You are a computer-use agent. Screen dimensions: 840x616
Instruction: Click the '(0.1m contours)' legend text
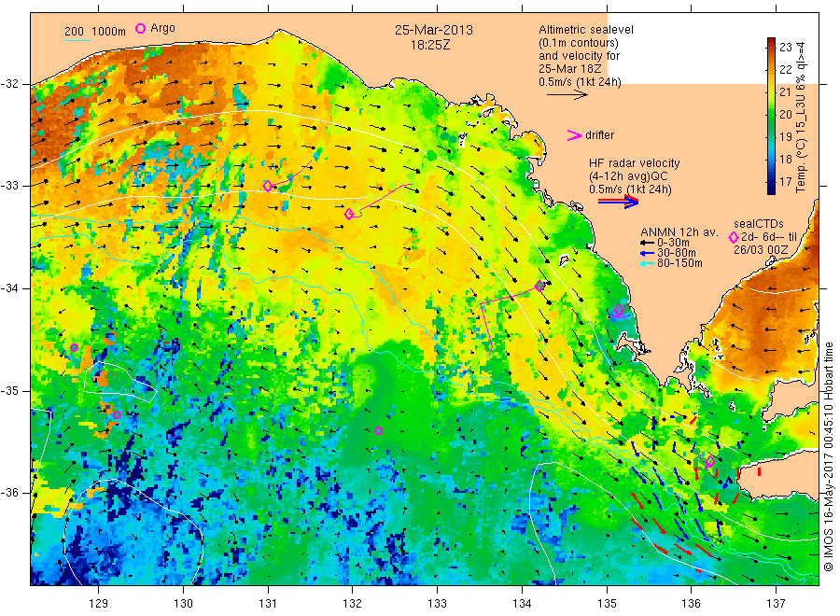pyautogui.click(x=579, y=43)
